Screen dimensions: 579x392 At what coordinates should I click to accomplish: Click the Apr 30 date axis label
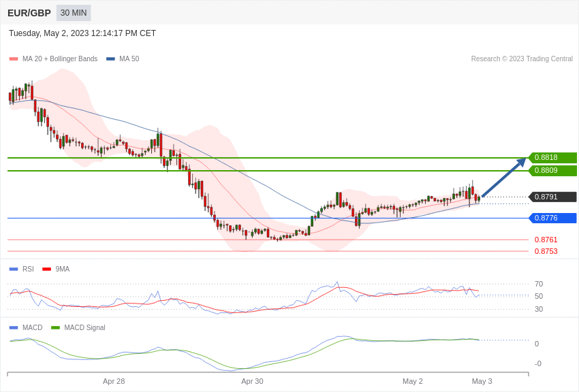[x=252, y=381]
